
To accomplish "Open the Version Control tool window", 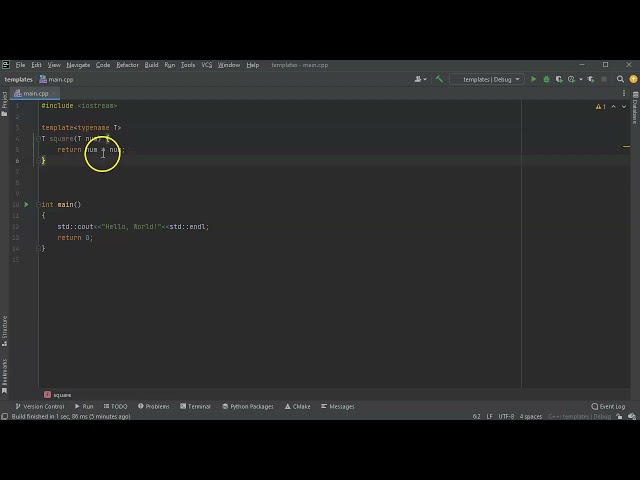I will click(40, 407).
